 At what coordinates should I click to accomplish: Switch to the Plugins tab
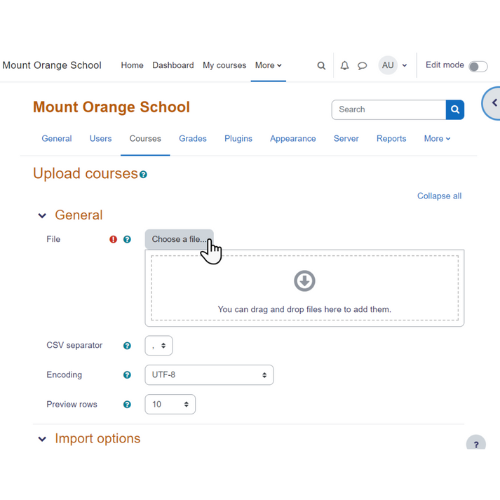point(238,139)
